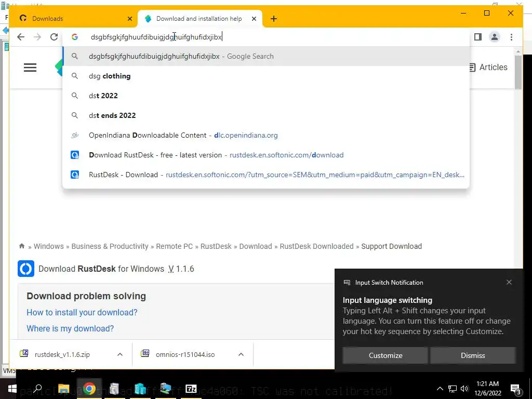Open Windows breadcrumb link
The height and width of the screenshot is (399, 532).
48,246
